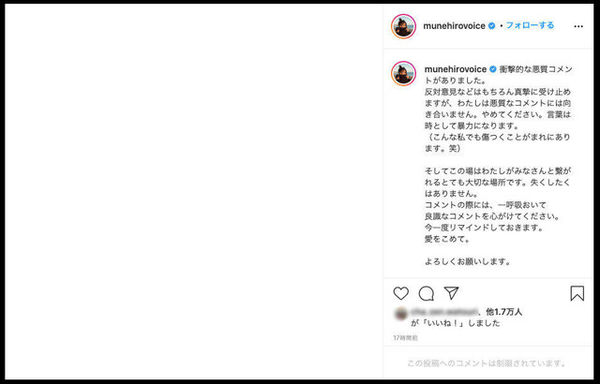Click the munehirovoice username in the caption
The height and width of the screenshot is (384, 600).
(455, 69)
